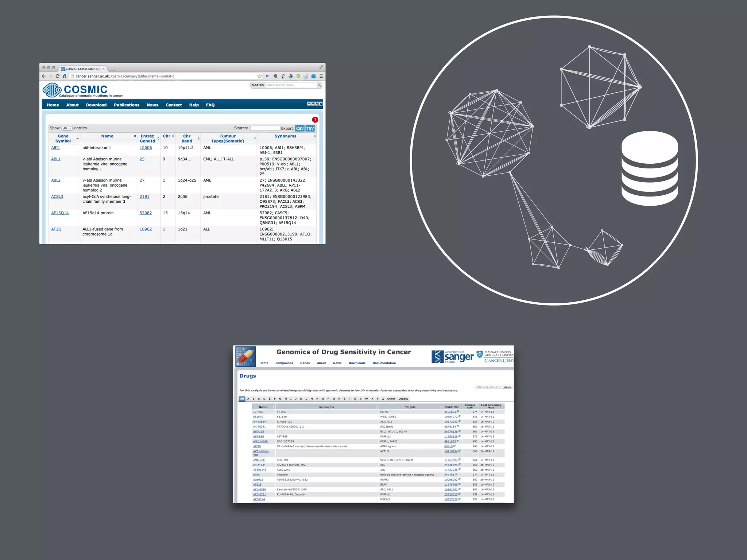Open the Show entries dropdown
Viewport: 747px width, 560px height.
click(67, 128)
